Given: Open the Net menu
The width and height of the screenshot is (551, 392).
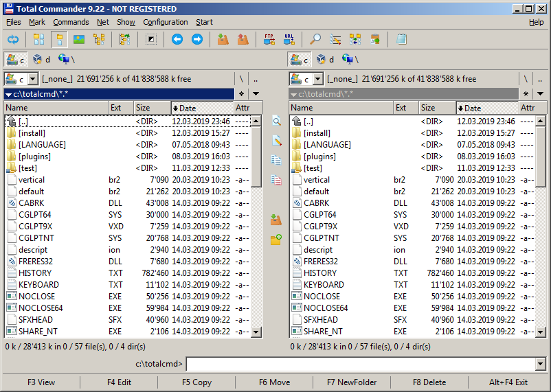Looking at the screenshot, I should (x=103, y=22).
